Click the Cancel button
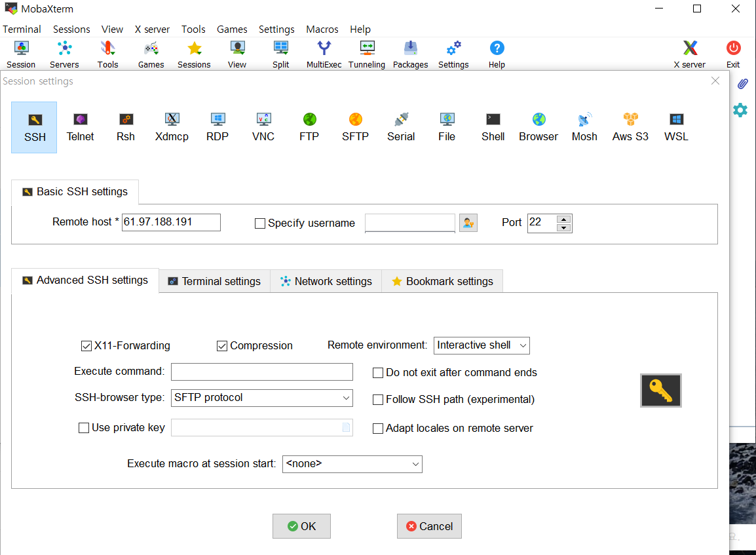Image resolution: width=756 pixels, height=555 pixels. pyautogui.click(x=429, y=526)
